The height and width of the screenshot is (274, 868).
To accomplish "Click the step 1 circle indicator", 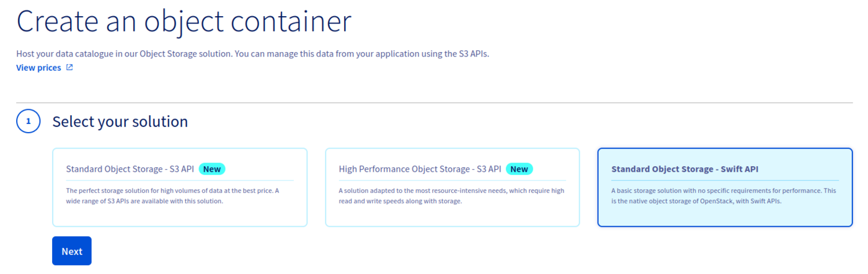I will [x=29, y=122].
